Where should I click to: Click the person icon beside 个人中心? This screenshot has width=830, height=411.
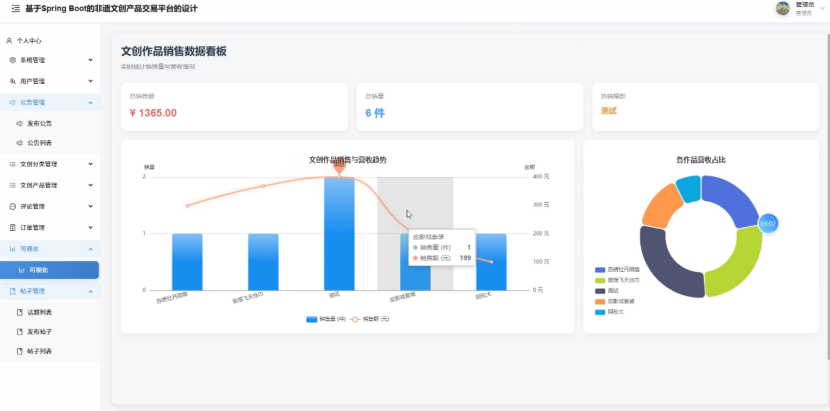(x=9, y=41)
